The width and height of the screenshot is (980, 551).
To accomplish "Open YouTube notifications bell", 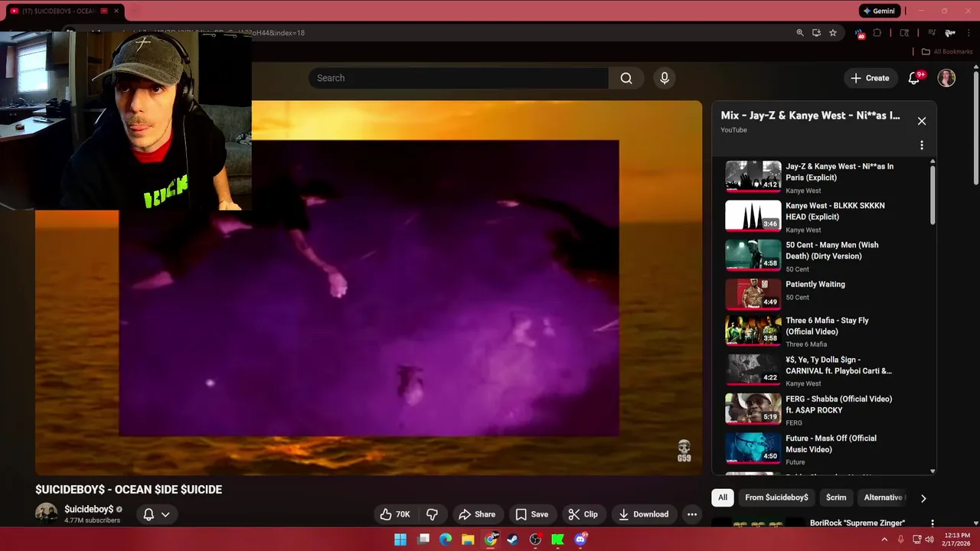I will [914, 78].
